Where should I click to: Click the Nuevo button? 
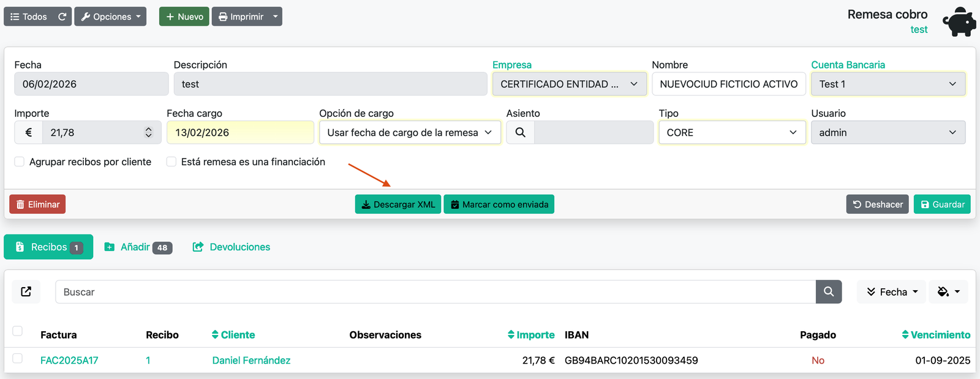point(184,17)
